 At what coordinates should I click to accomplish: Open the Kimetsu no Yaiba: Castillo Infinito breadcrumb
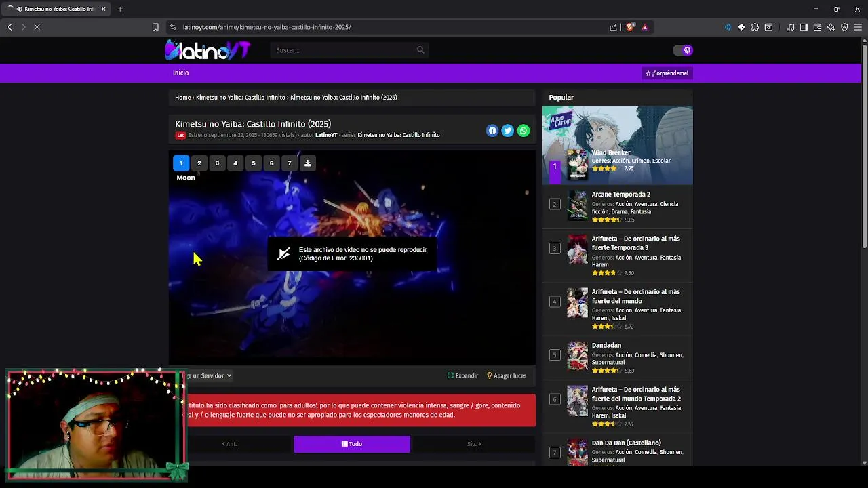point(241,98)
